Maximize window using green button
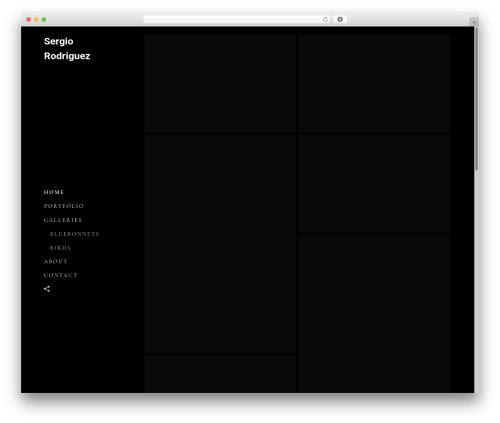 pyautogui.click(x=44, y=19)
